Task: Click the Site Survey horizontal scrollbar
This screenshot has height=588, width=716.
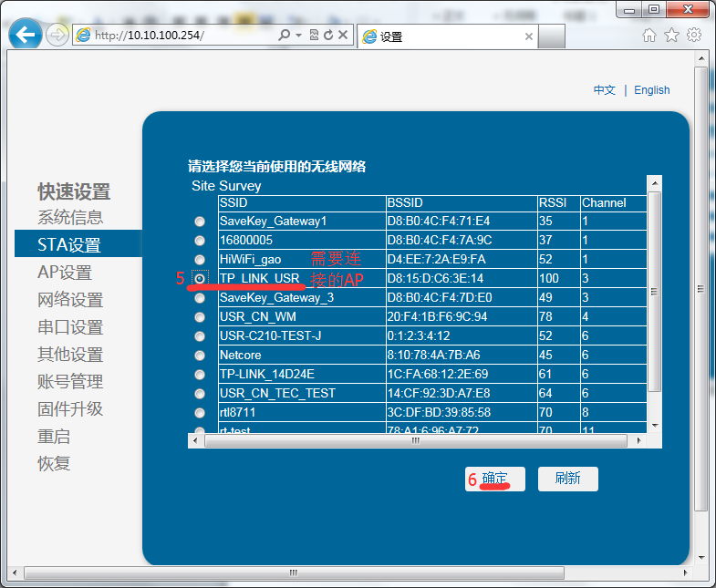Action: tap(416, 440)
